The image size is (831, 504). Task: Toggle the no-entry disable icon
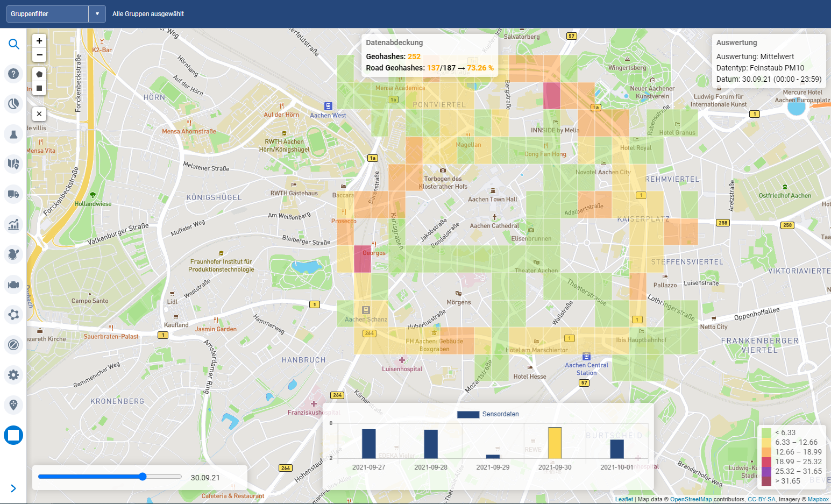pos(13,345)
